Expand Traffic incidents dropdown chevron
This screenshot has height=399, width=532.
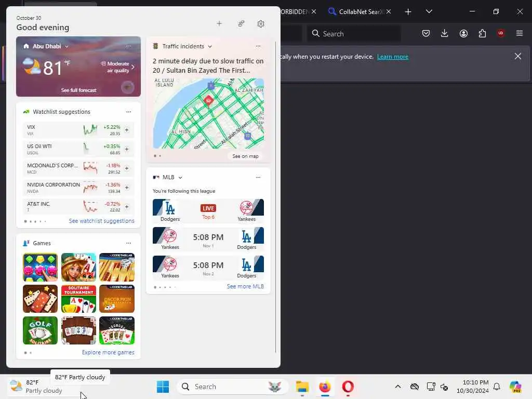210,46
